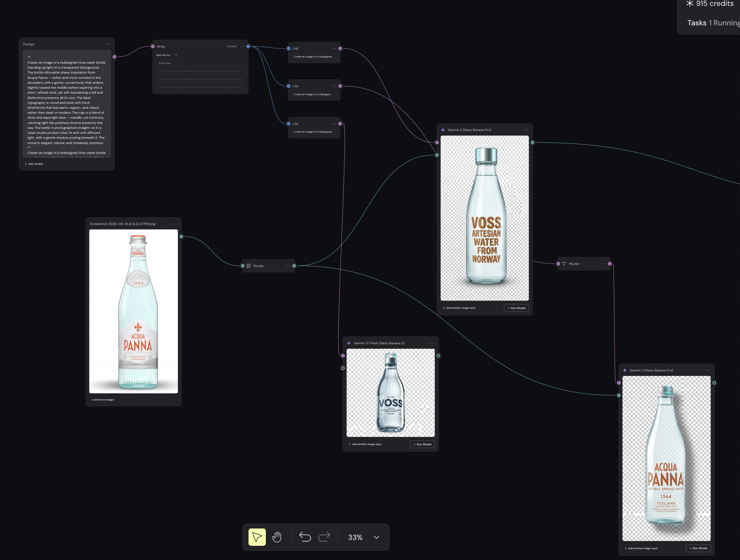Open the 33% zoom level dropdown
740x560 pixels.
(x=364, y=537)
